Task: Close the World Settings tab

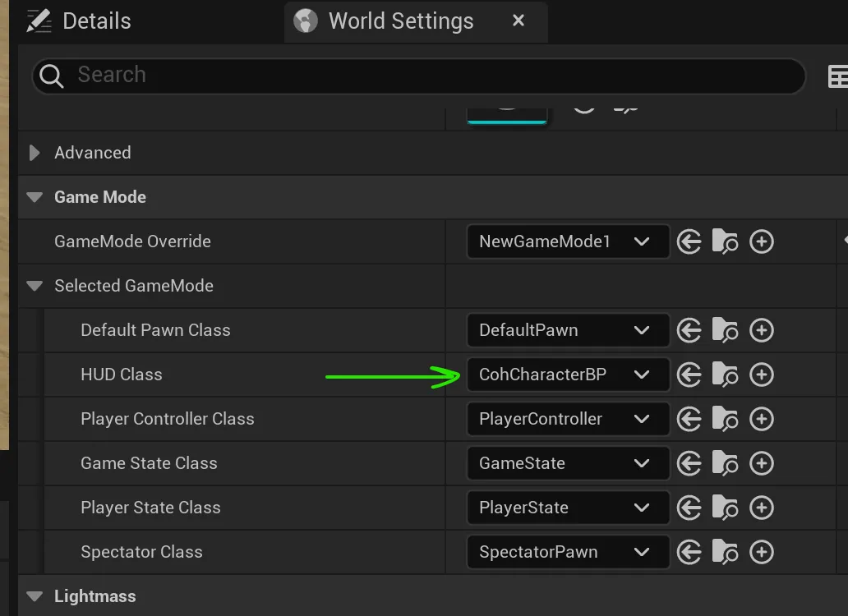Action: (518, 21)
